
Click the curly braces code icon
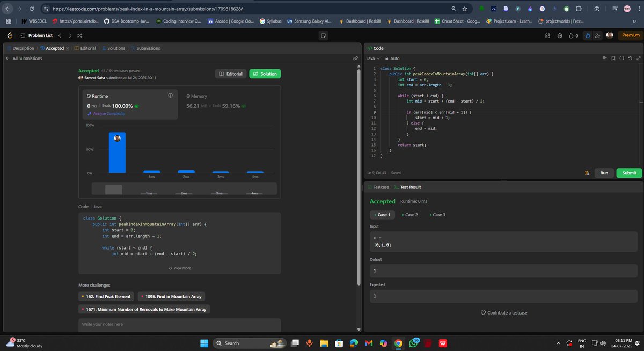pos(621,58)
